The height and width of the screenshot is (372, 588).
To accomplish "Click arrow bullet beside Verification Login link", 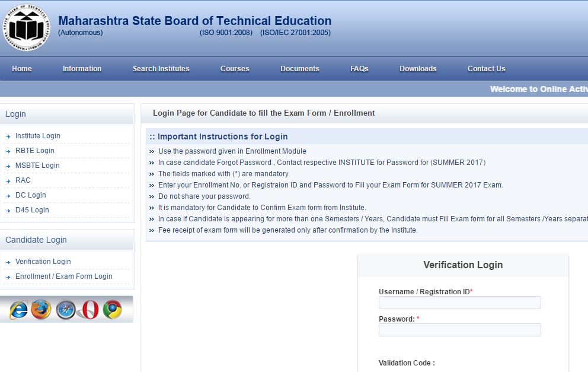I will coord(8,262).
